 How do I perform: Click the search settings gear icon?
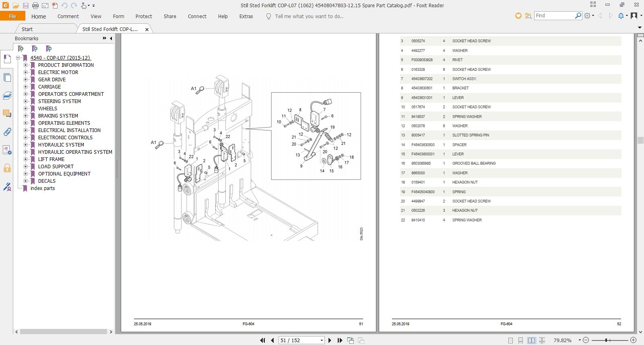[x=588, y=16]
